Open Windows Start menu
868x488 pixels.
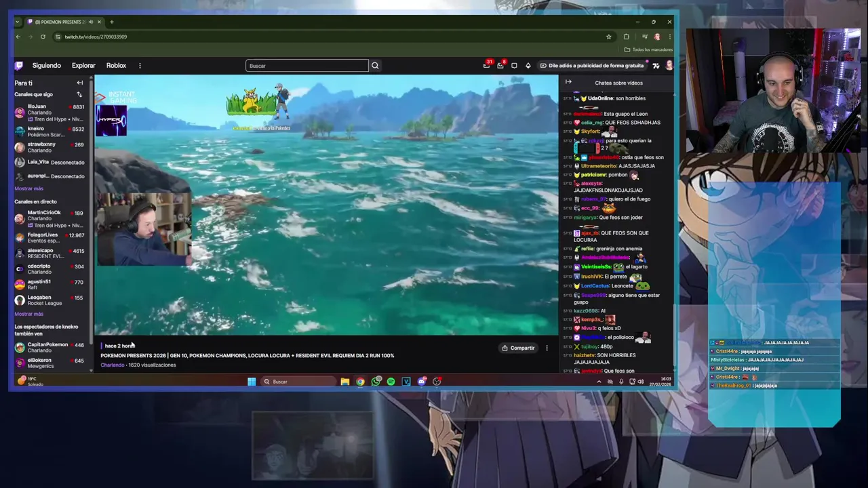tap(252, 382)
